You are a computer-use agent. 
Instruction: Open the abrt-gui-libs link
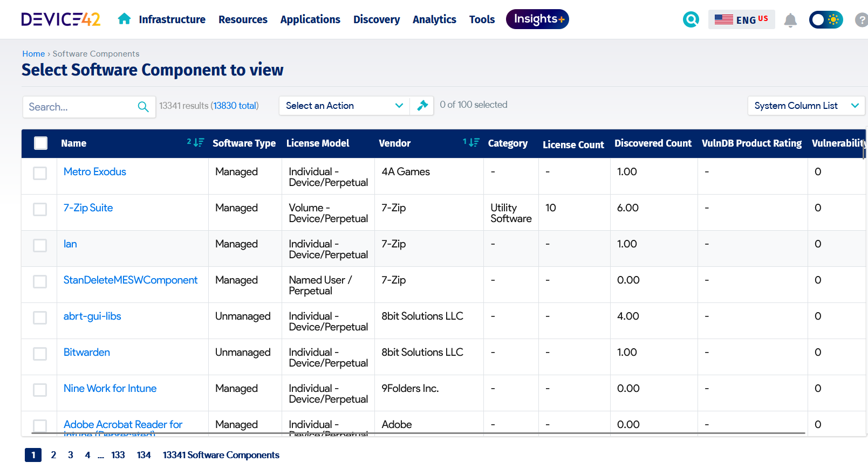coord(92,316)
